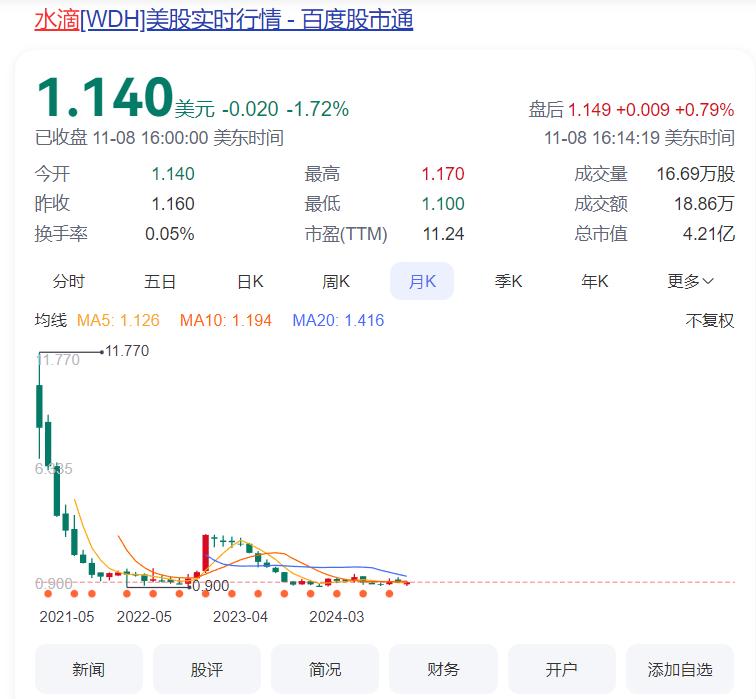Screen dimensions: 756x699
Task: Click the tall green first candlestick
Action: coord(40,406)
